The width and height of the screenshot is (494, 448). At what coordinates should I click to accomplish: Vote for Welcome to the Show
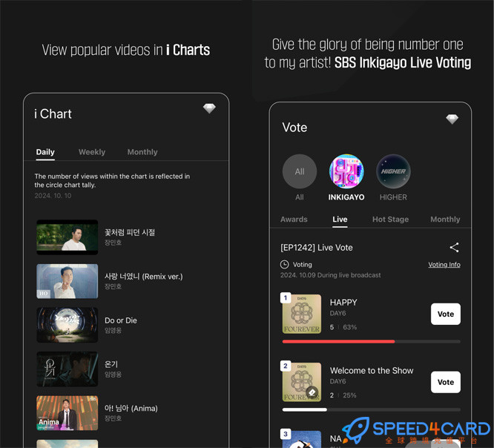pyautogui.click(x=446, y=382)
